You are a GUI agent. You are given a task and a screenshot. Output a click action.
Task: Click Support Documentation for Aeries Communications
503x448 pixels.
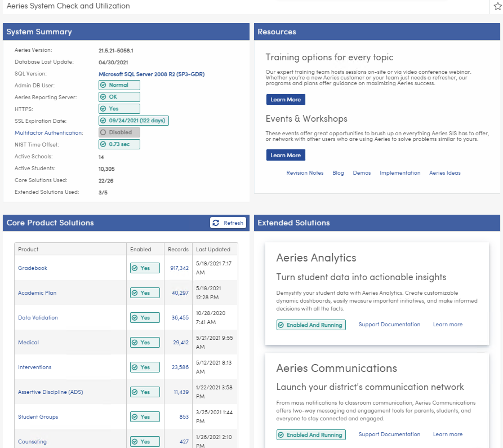click(x=389, y=434)
